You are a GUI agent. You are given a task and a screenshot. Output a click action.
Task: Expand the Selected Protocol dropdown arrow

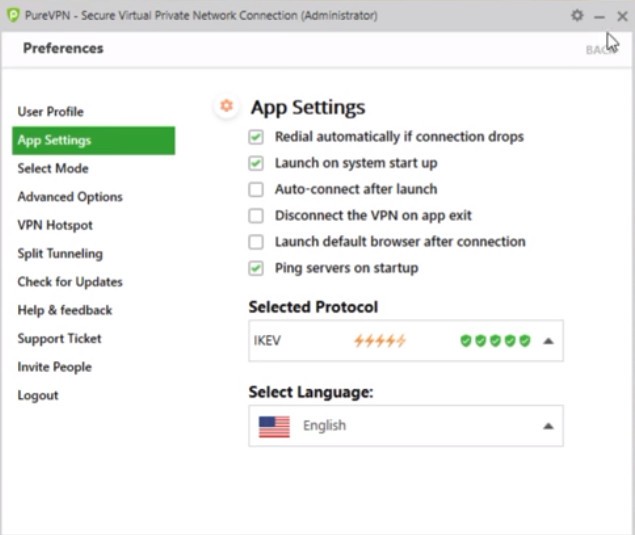(548, 341)
